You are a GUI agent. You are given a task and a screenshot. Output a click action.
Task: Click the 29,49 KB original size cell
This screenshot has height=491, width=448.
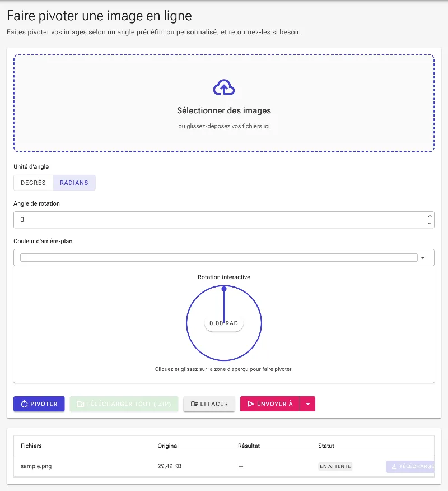click(169, 466)
